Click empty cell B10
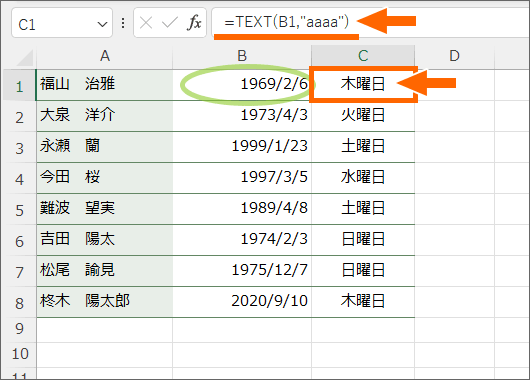This screenshot has height=380, width=530. pyautogui.click(x=242, y=355)
